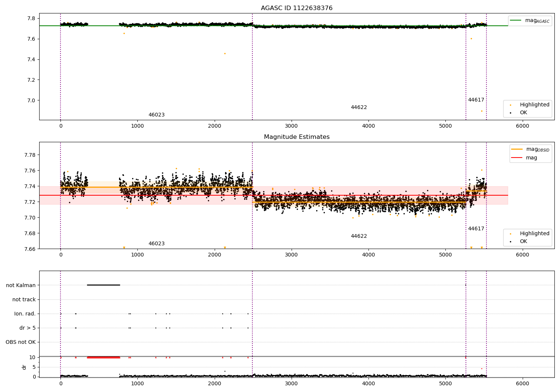The image size is (560, 392).
Task: Click OBSID label 44617 in top plot
Action: pyautogui.click(x=476, y=100)
